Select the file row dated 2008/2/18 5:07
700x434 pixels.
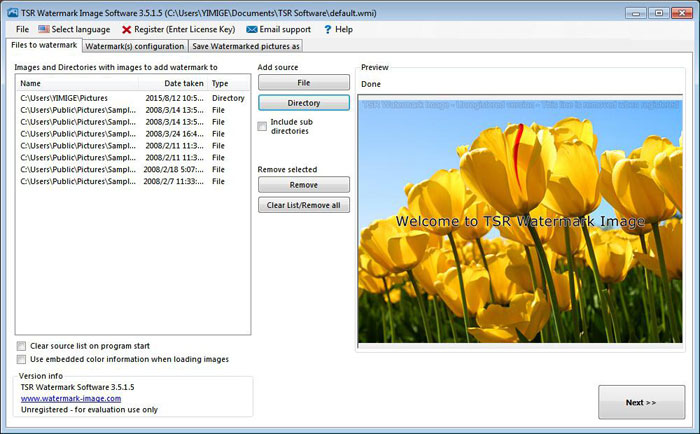point(133,169)
